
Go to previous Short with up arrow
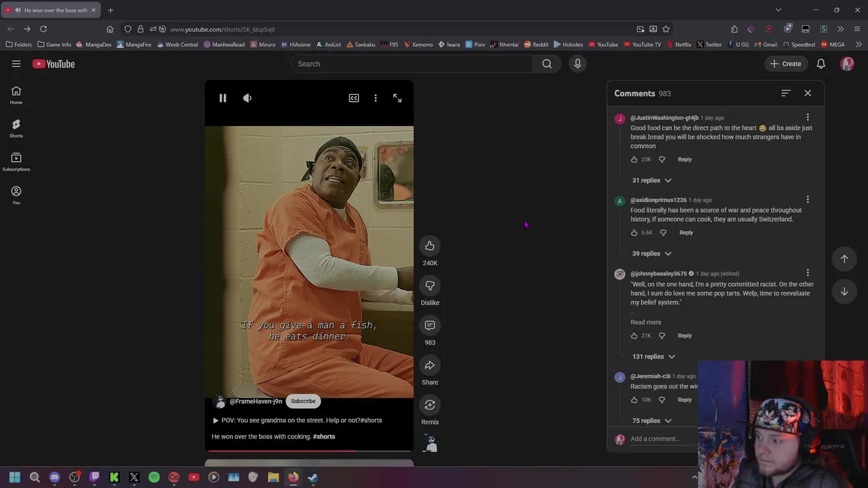pos(844,259)
